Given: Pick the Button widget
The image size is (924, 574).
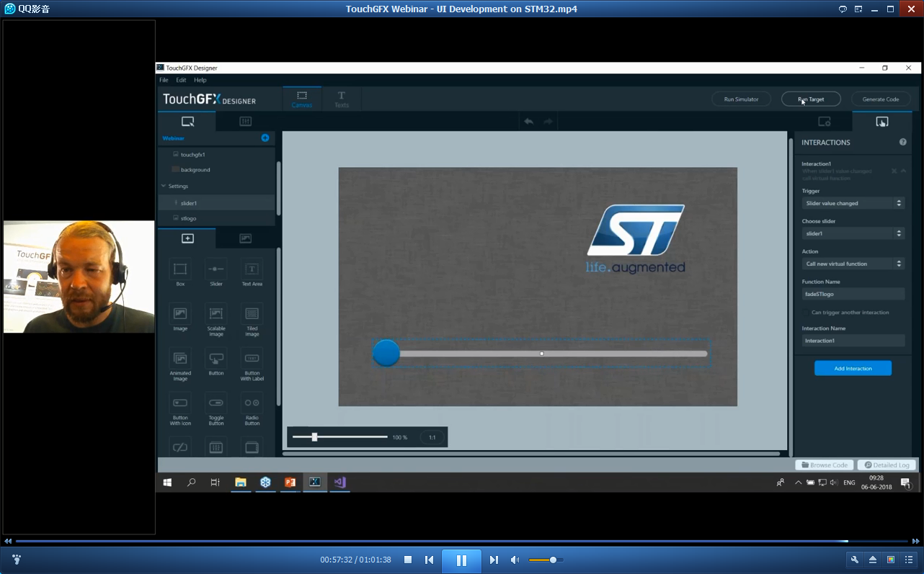Looking at the screenshot, I should [x=216, y=362].
